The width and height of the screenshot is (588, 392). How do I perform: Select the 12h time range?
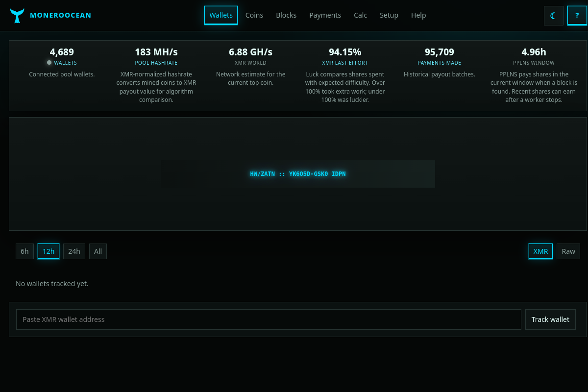click(x=49, y=251)
